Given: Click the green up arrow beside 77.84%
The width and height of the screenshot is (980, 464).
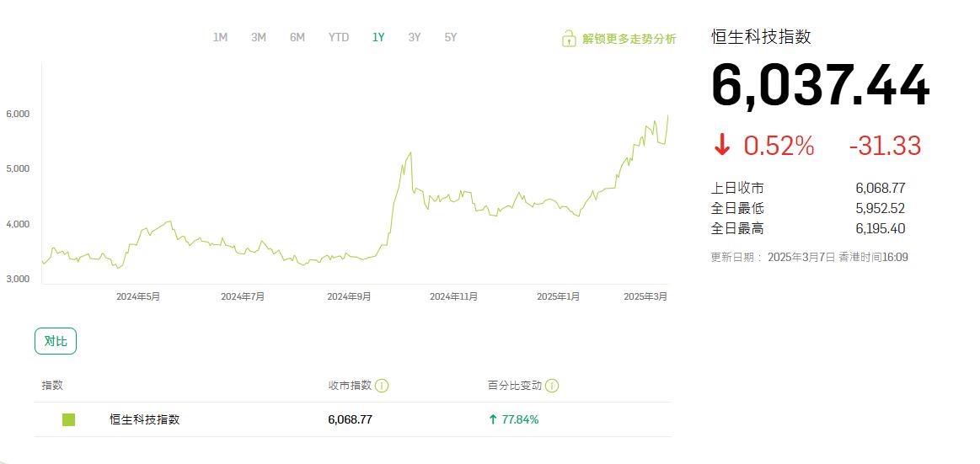Looking at the screenshot, I should pyautogui.click(x=492, y=419).
